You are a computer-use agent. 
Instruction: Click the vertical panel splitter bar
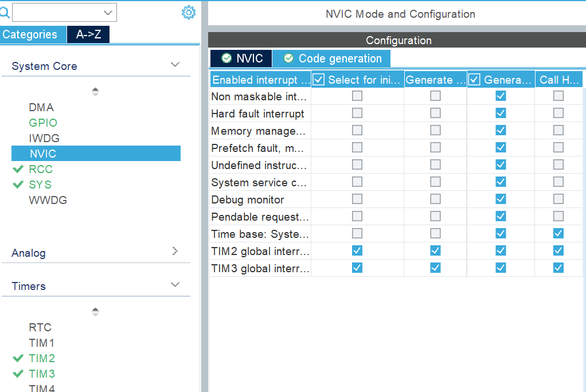click(205, 196)
